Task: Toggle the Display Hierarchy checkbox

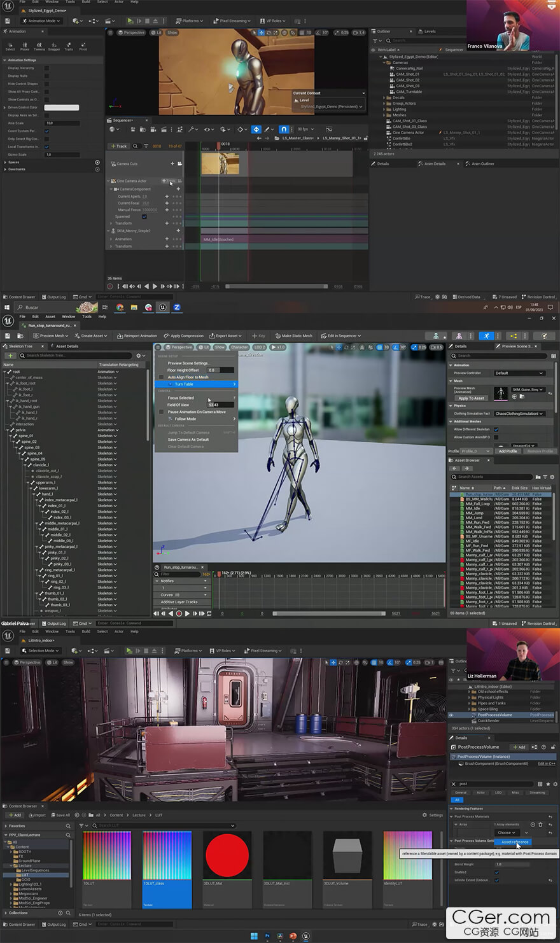Action: [46, 68]
